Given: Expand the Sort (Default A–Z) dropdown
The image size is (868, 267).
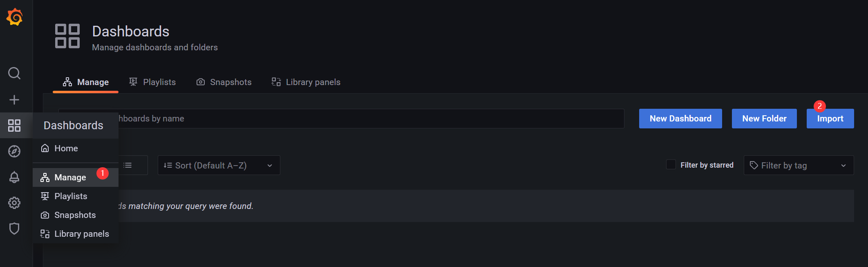Looking at the screenshot, I should 219,165.
